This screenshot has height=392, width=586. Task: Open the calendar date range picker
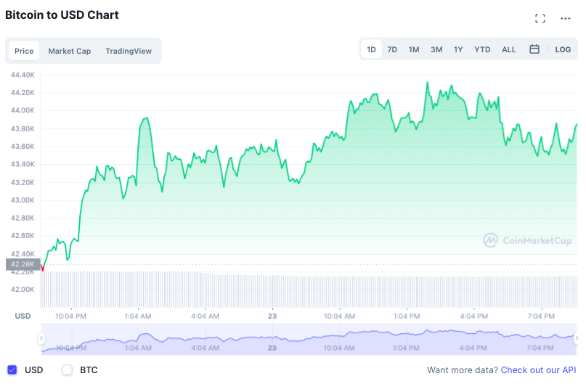click(534, 49)
